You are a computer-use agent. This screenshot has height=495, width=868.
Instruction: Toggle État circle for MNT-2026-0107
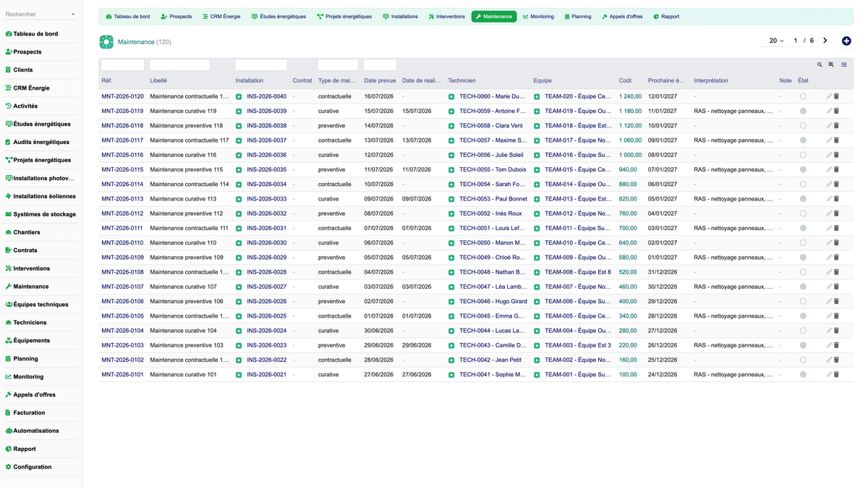803,287
